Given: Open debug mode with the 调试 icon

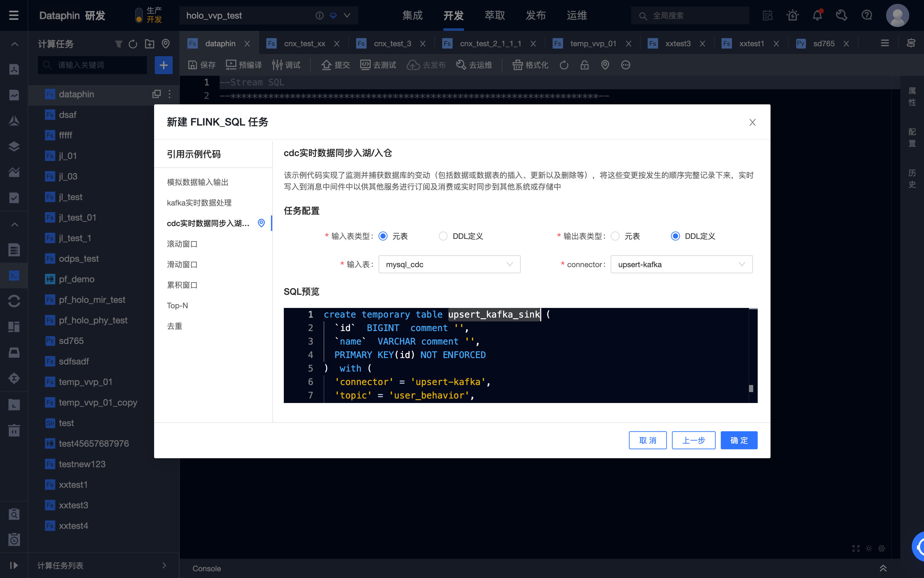Looking at the screenshot, I should pyautogui.click(x=286, y=65).
